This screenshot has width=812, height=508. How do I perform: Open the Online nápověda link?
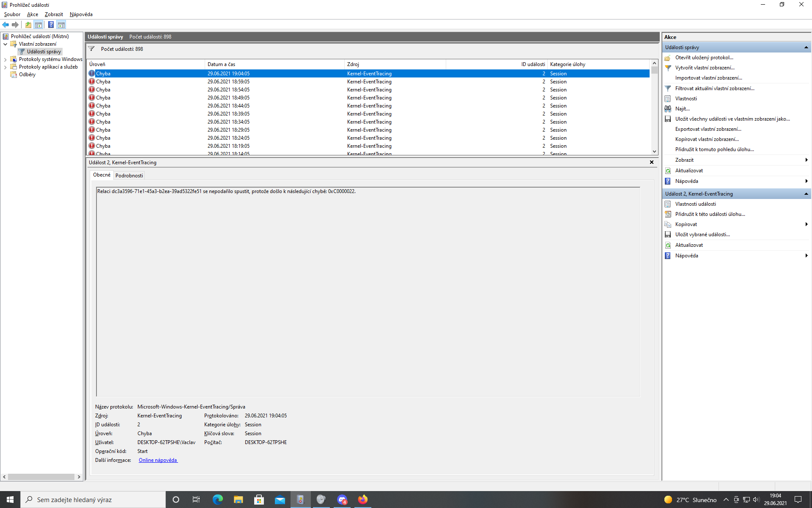(x=158, y=460)
